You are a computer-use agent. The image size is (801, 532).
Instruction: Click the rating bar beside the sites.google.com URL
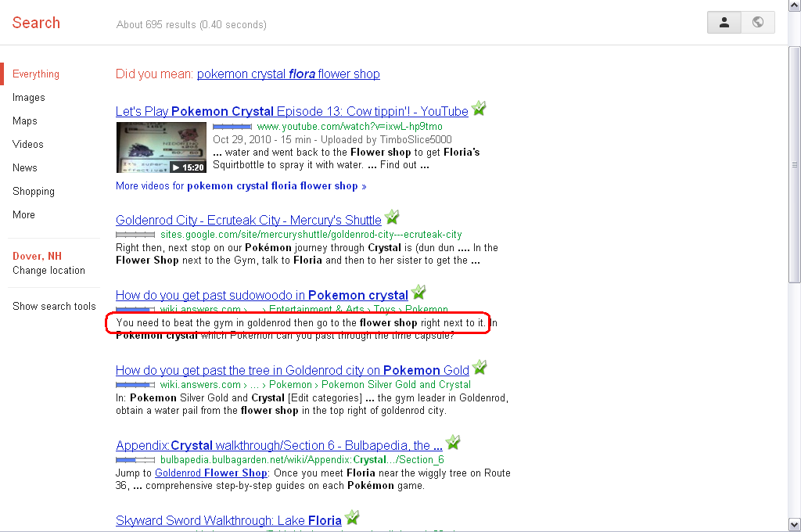tap(135, 235)
